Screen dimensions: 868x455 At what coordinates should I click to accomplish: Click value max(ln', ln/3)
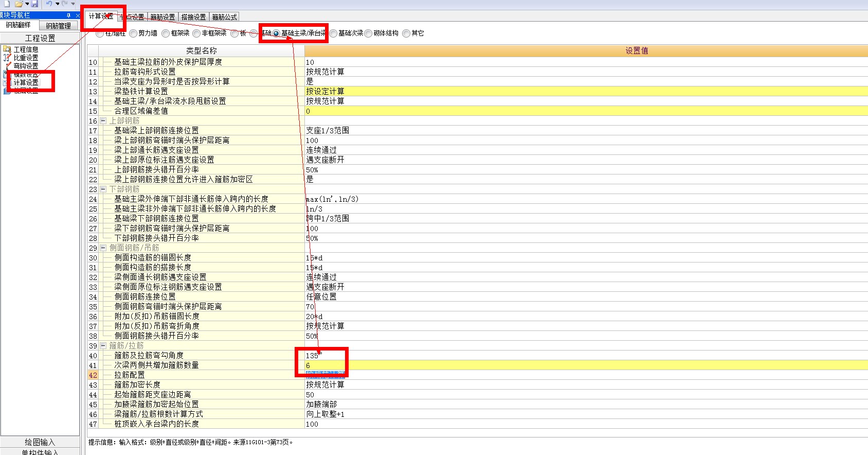tap(332, 199)
